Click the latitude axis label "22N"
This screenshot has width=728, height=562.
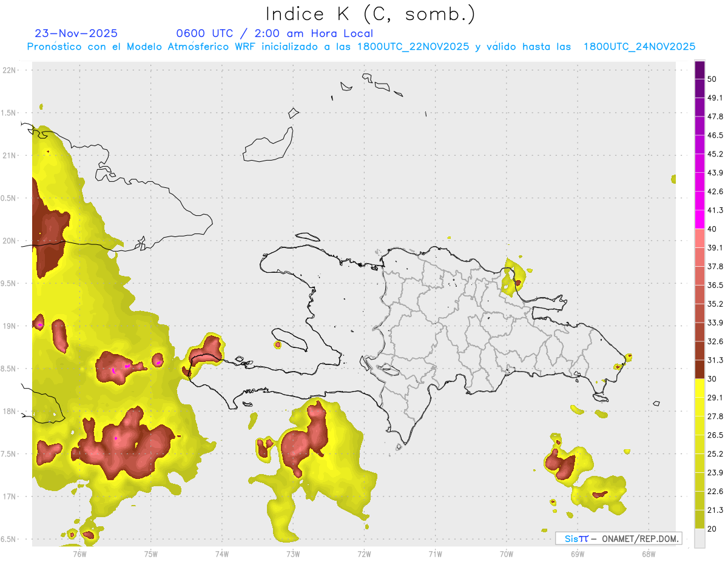10,70
